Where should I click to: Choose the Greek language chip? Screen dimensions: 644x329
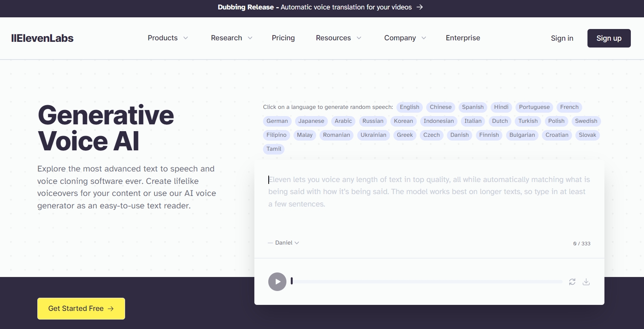coord(405,135)
